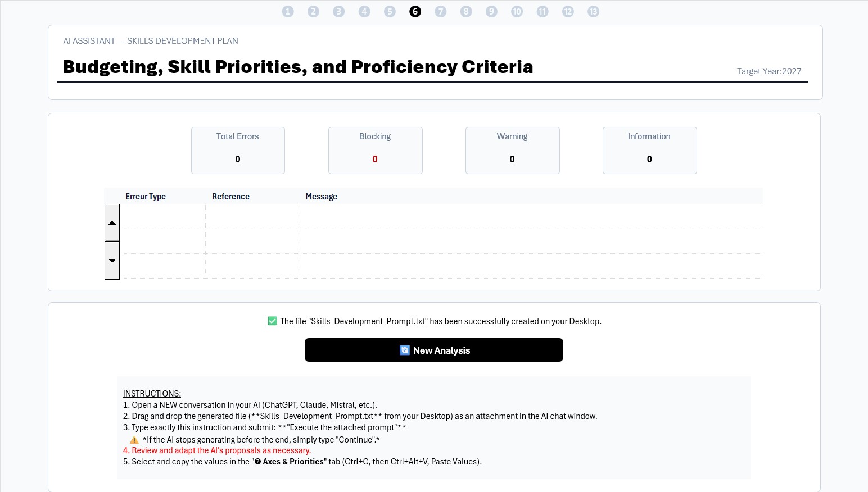Click the red 'Review and adapt' instruction line
The width and height of the screenshot is (868, 492).
[x=217, y=450]
